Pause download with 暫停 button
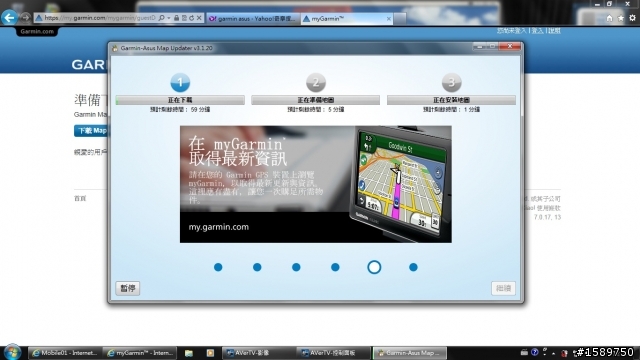The height and width of the screenshot is (360, 640). [x=128, y=288]
